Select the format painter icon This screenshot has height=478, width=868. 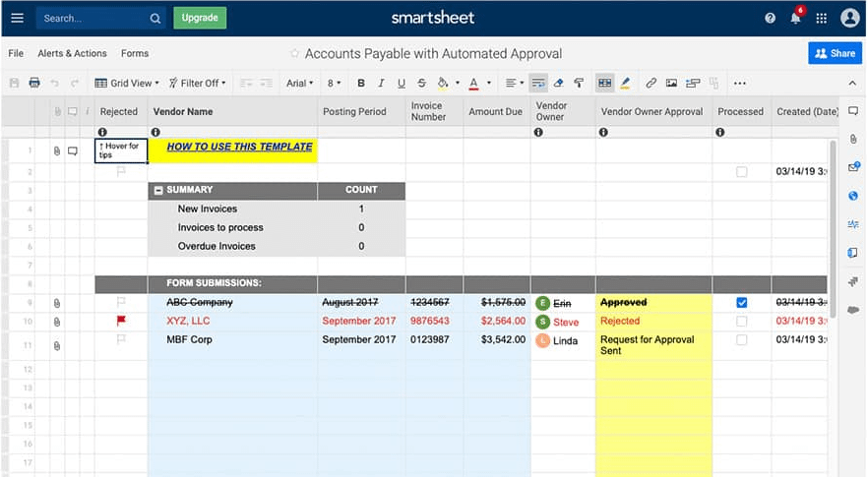pyautogui.click(x=579, y=83)
